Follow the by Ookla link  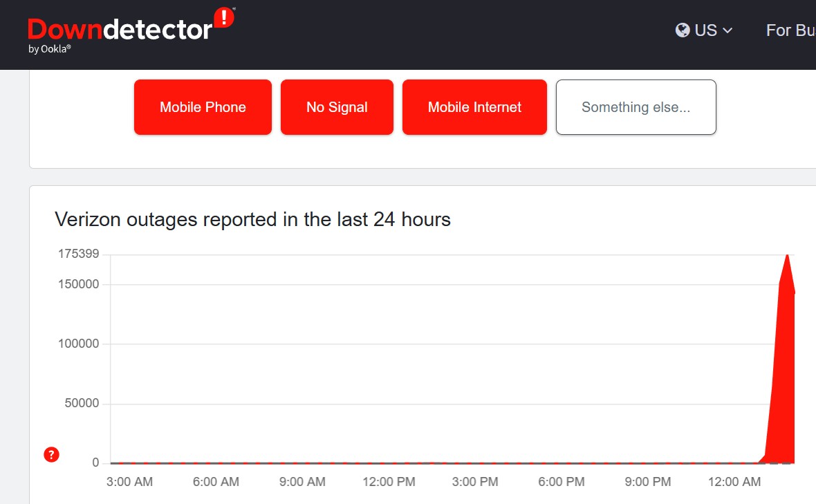(x=50, y=49)
